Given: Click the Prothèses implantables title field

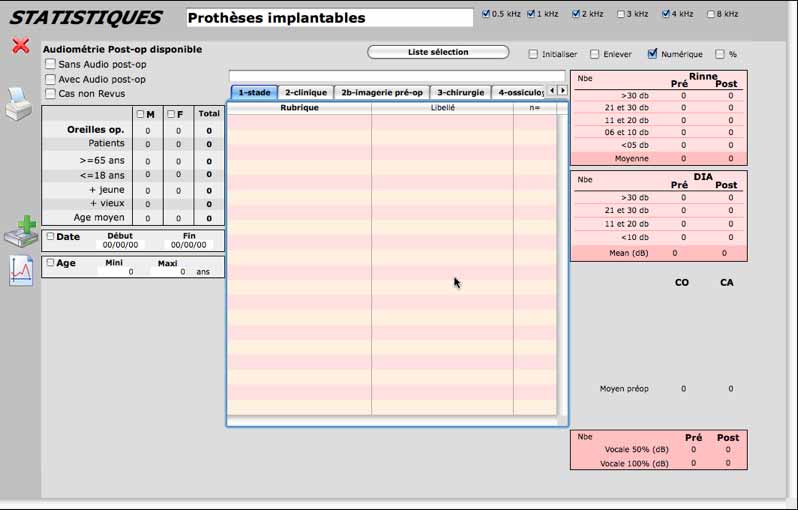Looking at the screenshot, I should pos(330,18).
